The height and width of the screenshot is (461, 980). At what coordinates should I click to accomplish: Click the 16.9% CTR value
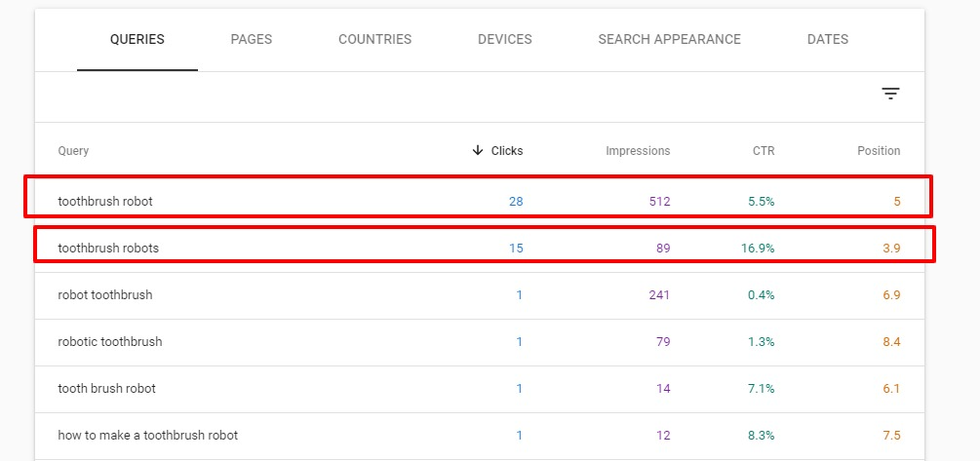pyautogui.click(x=758, y=249)
